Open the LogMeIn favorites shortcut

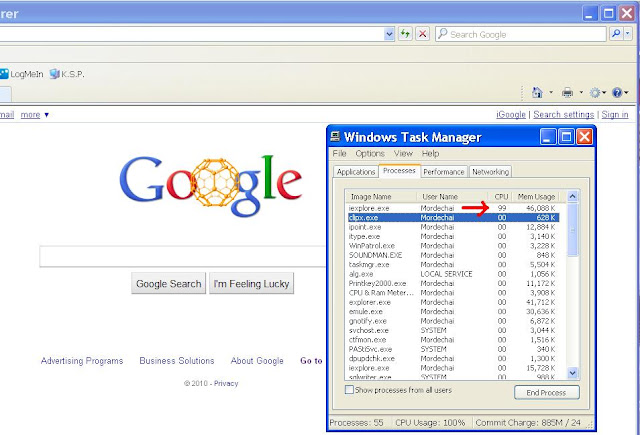tap(22, 74)
